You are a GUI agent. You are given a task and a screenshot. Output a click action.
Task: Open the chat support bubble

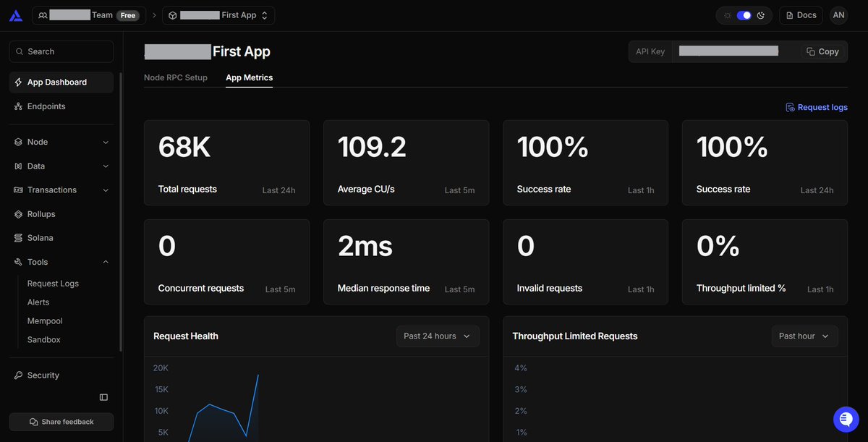pyautogui.click(x=846, y=419)
